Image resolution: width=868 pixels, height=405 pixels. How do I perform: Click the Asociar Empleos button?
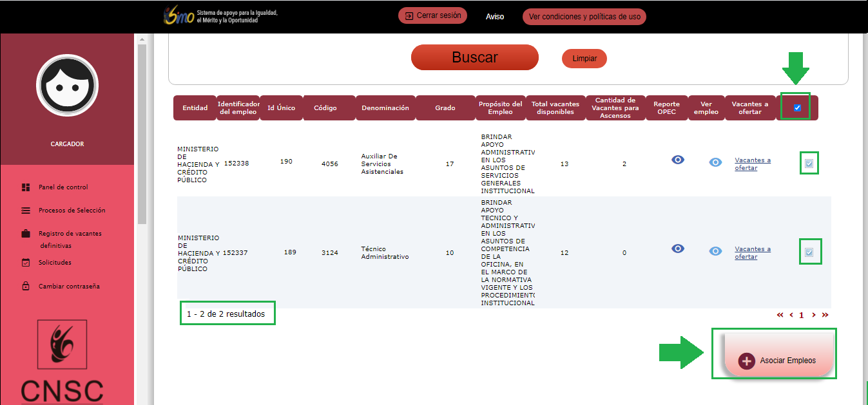779,361
